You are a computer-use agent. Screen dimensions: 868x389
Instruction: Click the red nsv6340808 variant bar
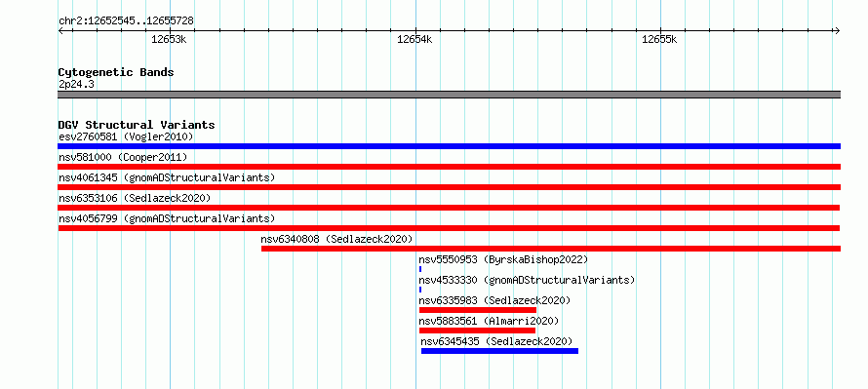point(551,249)
